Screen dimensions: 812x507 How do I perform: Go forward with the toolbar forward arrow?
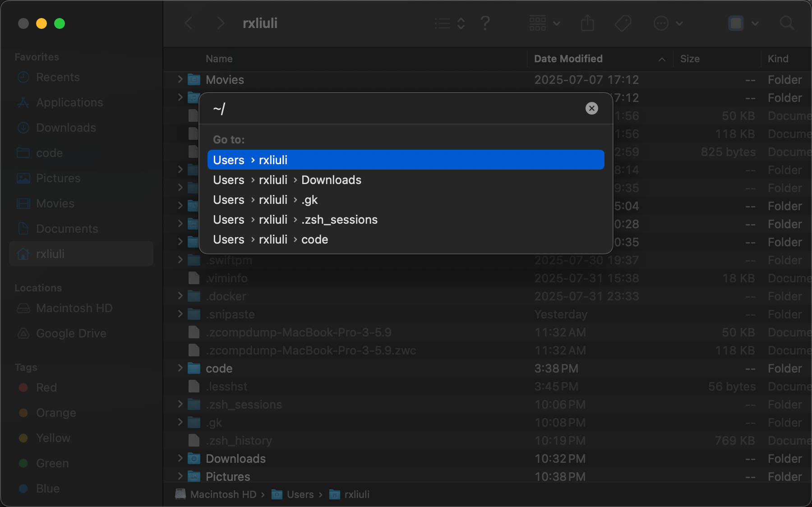click(x=221, y=23)
